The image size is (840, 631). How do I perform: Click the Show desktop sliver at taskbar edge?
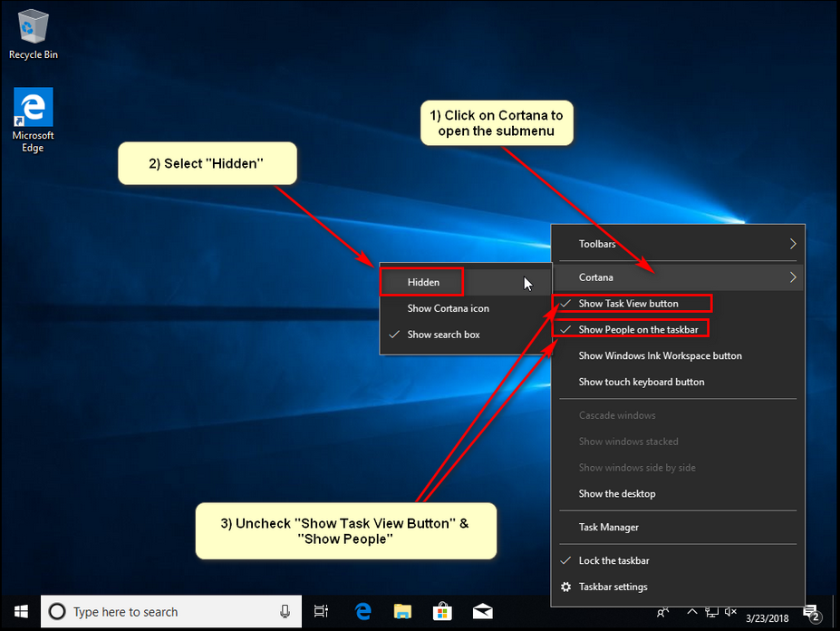835,611
